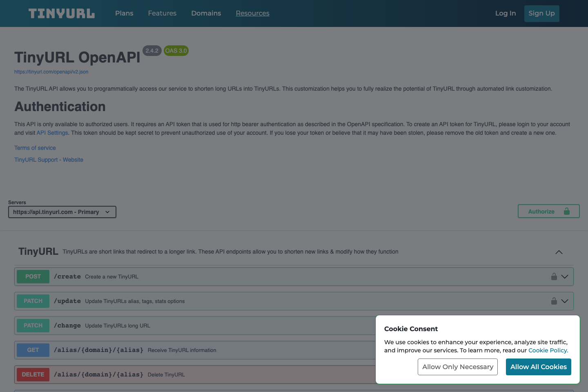588x392 pixels.
Task: View the Terms of service
Action: click(35, 148)
